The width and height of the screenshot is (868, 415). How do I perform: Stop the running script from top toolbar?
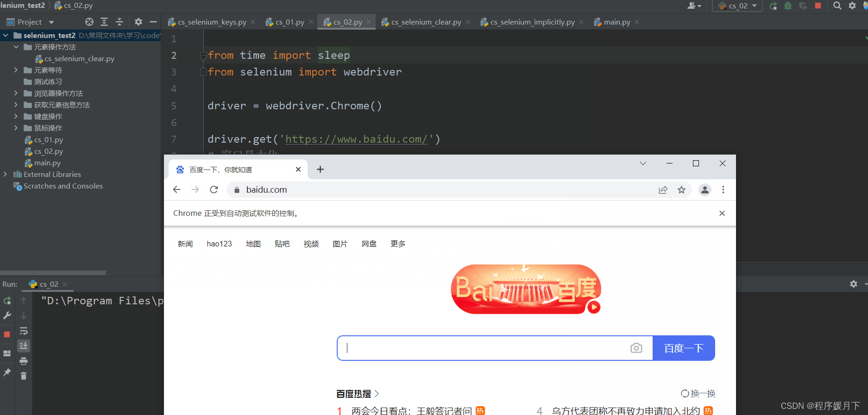pyautogui.click(x=818, y=6)
